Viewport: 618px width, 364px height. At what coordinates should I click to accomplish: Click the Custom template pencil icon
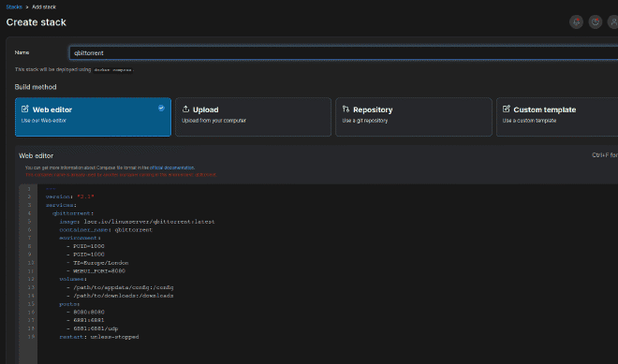(506, 109)
